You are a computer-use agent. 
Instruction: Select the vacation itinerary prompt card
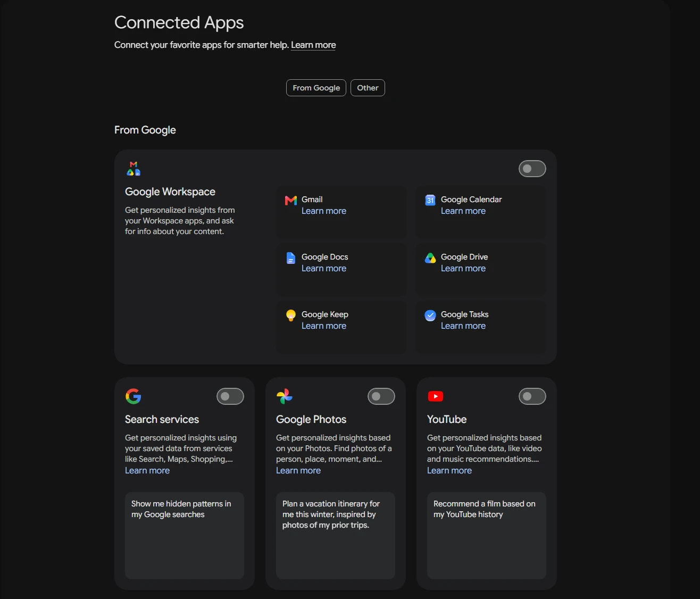pyautogui.click(x=336, y=536)
